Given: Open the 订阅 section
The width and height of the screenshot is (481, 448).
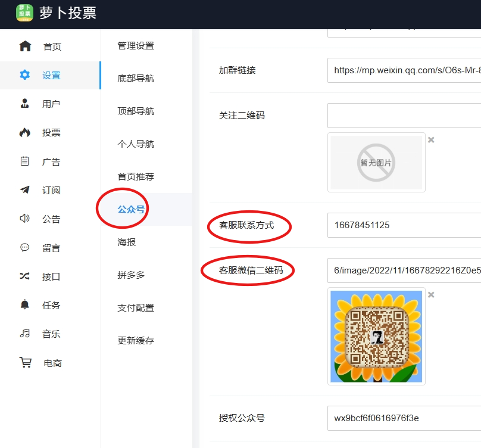Looking at the screenshot, I should 51,191.
